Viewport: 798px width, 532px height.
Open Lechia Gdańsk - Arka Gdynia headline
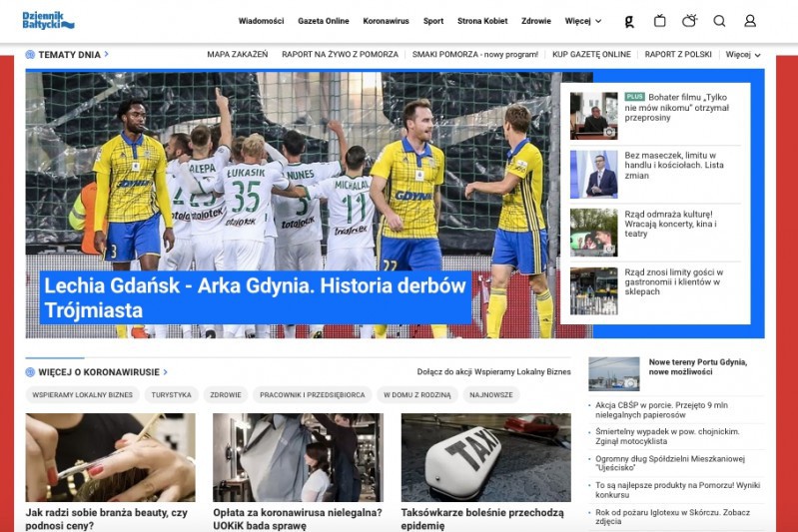255,297
